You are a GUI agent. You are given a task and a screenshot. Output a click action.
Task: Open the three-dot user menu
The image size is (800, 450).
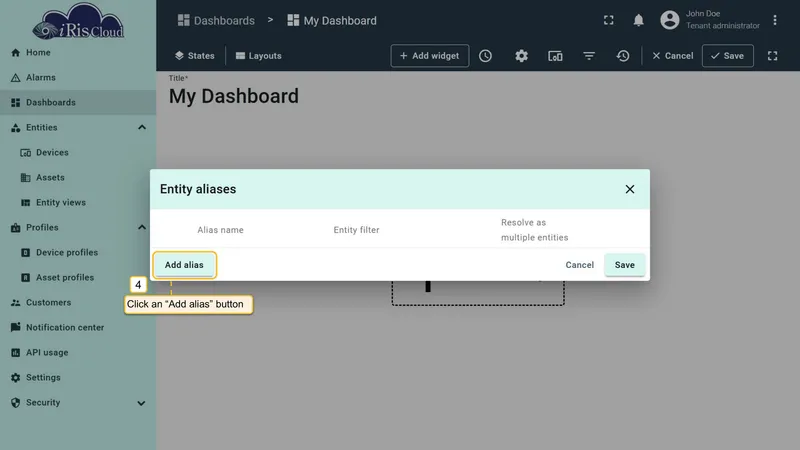774,20
